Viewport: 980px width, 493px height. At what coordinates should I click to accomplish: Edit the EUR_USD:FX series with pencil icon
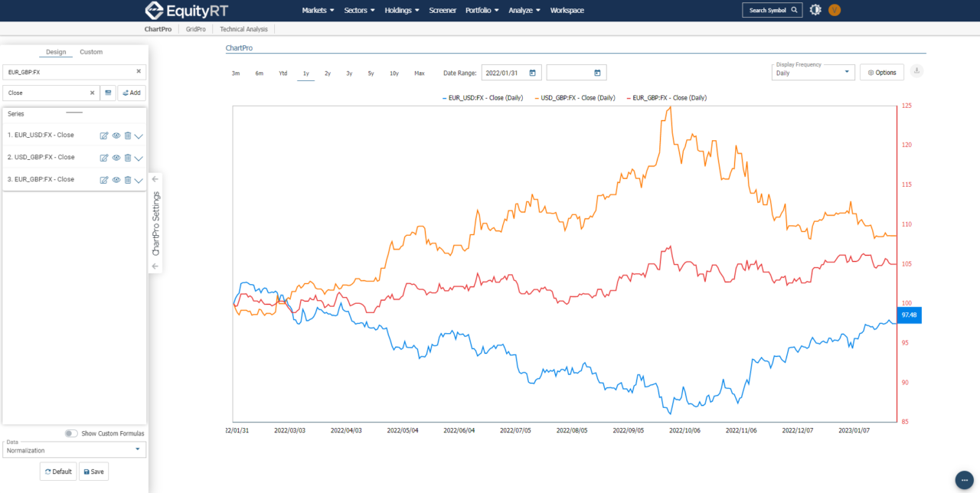104,135
